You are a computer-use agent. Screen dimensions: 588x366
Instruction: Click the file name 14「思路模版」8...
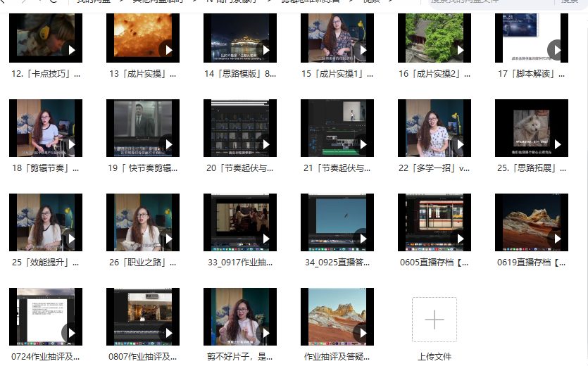[240, 74]
